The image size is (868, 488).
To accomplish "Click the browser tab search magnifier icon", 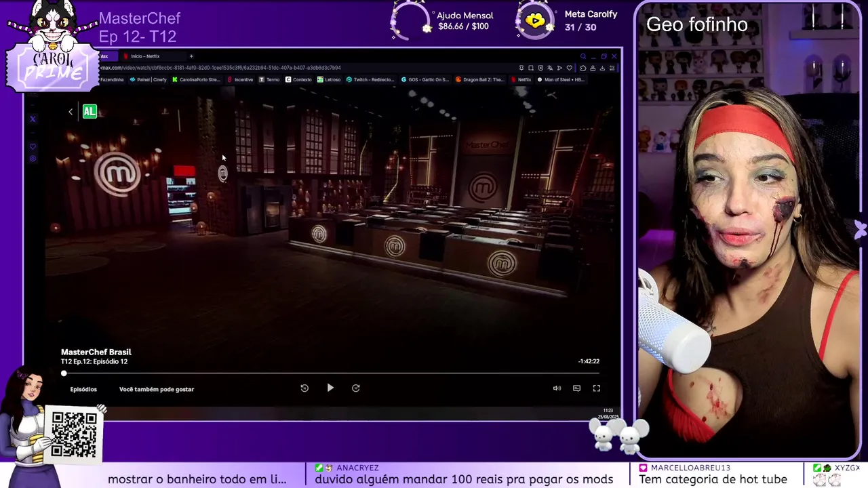I will coord(583,56).
